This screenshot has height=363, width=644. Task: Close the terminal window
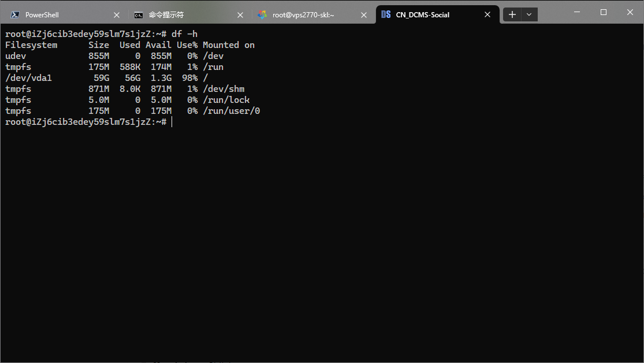click(630, 12)
